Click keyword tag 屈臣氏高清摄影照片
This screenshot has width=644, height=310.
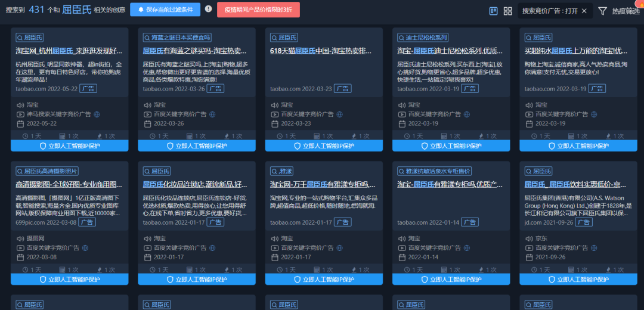point(47,171)
